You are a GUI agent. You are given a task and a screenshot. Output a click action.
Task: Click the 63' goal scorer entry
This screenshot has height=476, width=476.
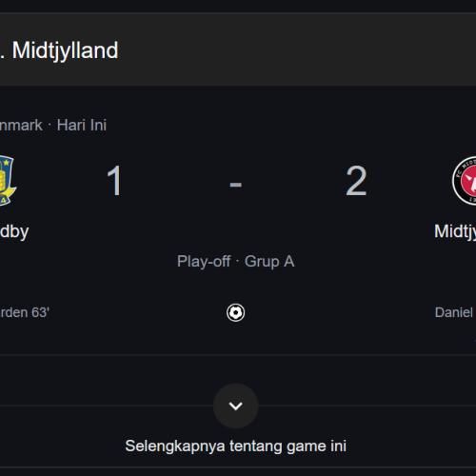[25, 312]
